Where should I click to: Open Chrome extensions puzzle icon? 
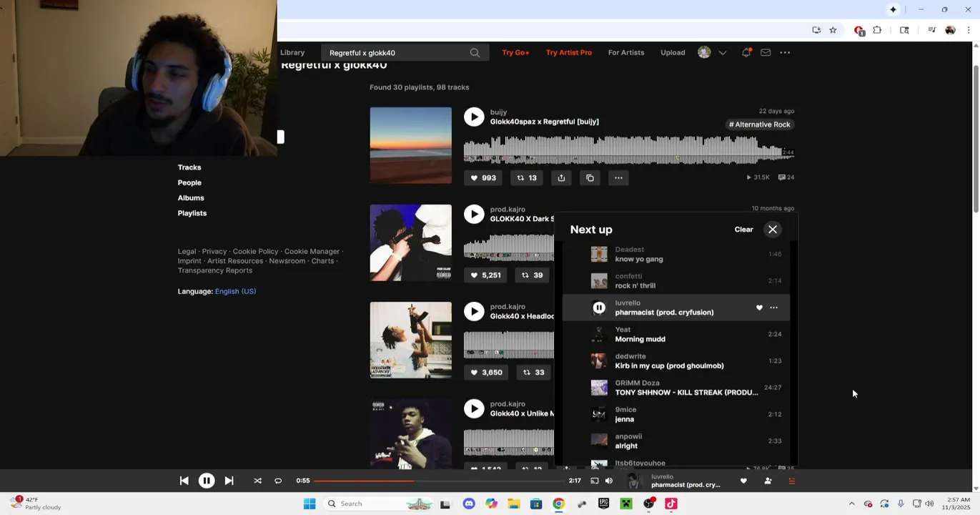click(x=877, y=30)
